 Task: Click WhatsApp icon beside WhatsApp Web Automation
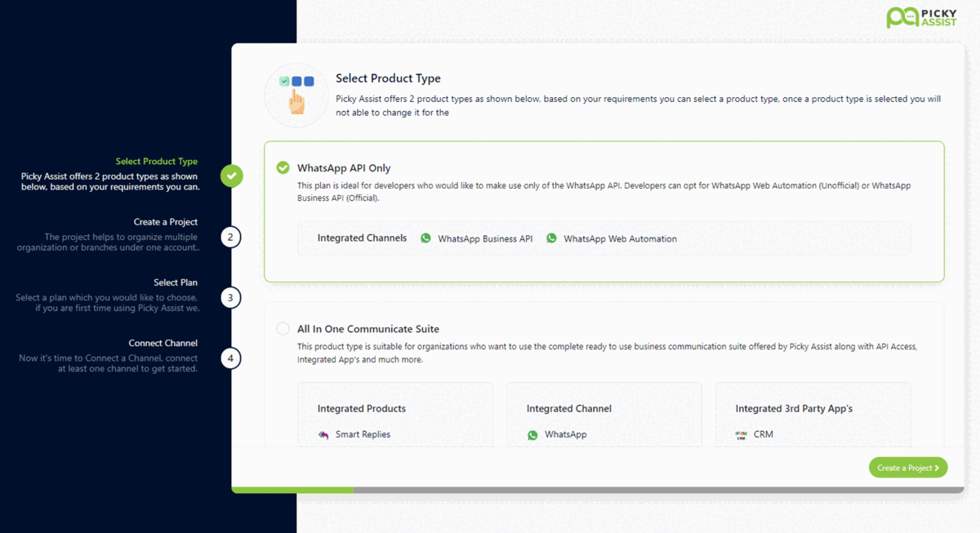(x=551, y=238)
